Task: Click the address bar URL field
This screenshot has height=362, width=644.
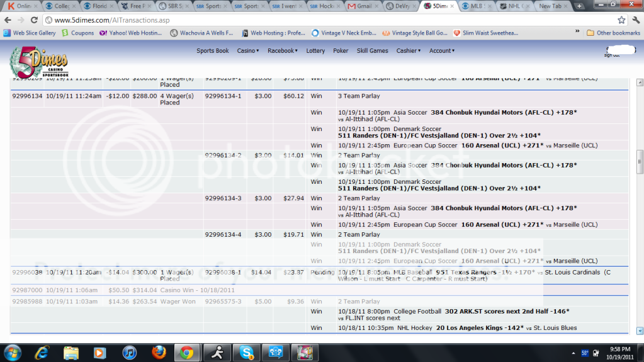Action: [x=315, y=20]
